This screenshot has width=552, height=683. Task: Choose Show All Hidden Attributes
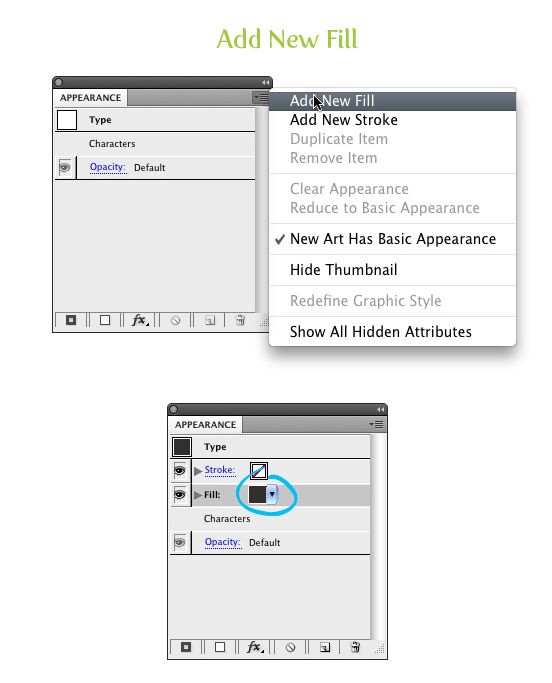pos(380,332)
